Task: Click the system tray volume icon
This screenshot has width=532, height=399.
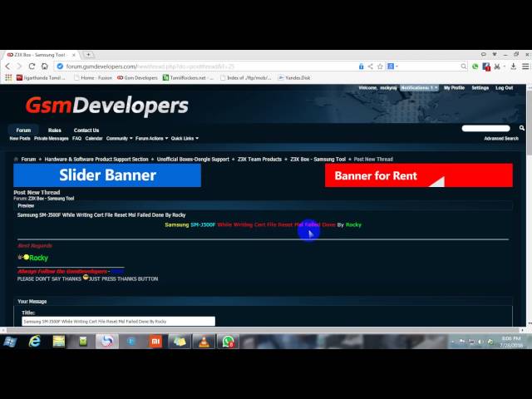Action: coord(480,342)
